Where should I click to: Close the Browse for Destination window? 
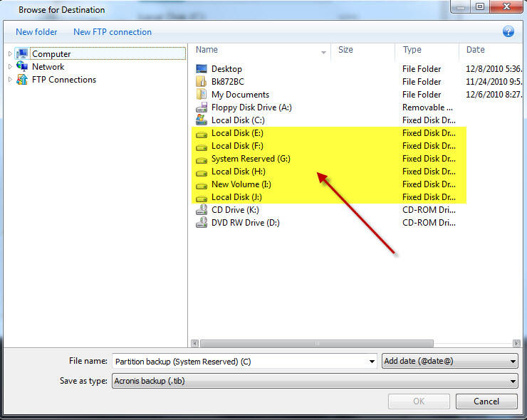tap(506, 6)
